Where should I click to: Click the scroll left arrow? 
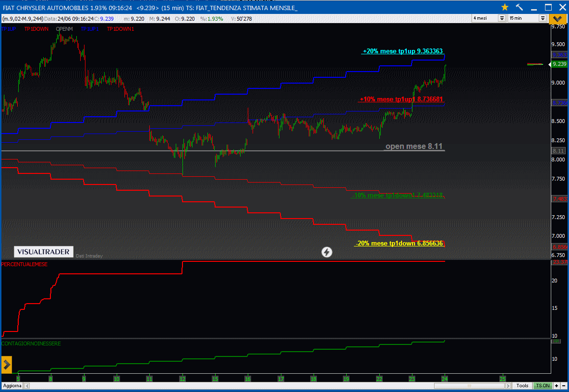coord(27,386)
